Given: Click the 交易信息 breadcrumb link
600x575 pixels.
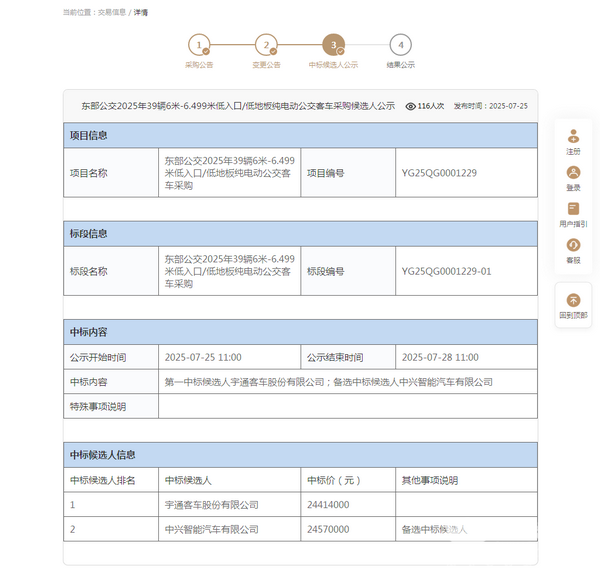Looking at the screenshot, I should point(111,12).
